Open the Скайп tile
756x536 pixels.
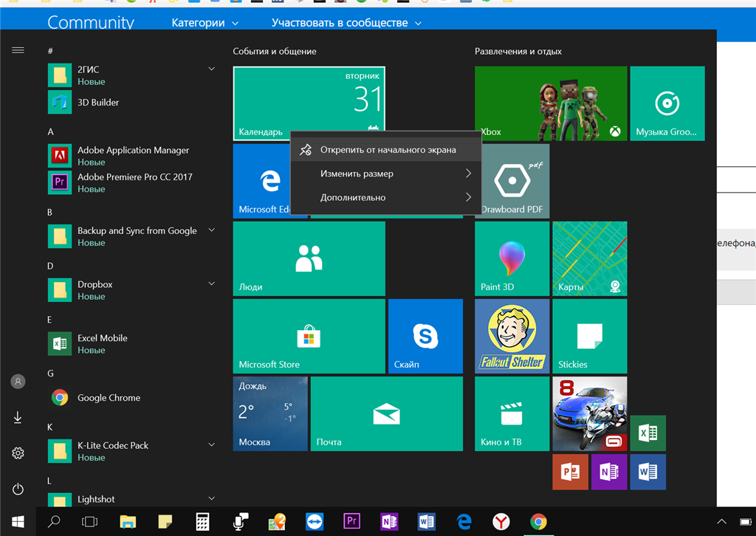click(x=425, y=337)
